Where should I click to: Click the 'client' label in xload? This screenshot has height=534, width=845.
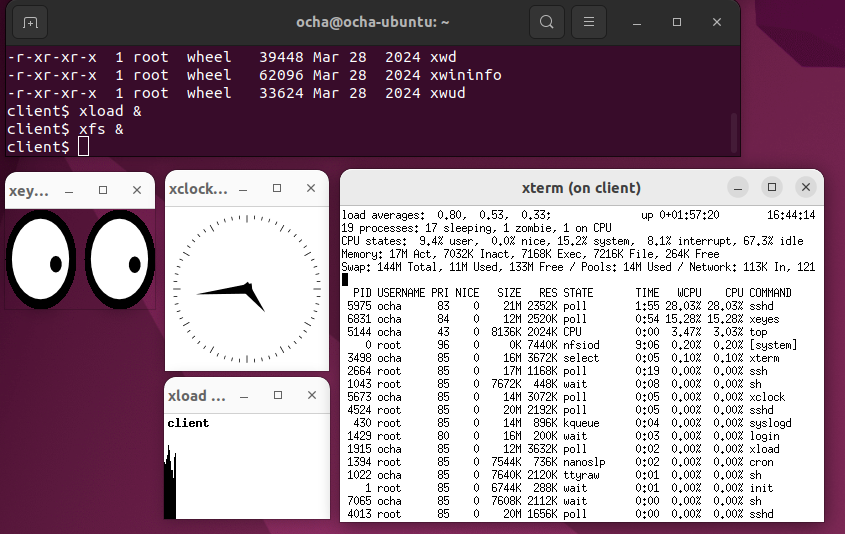click(188, 423)
